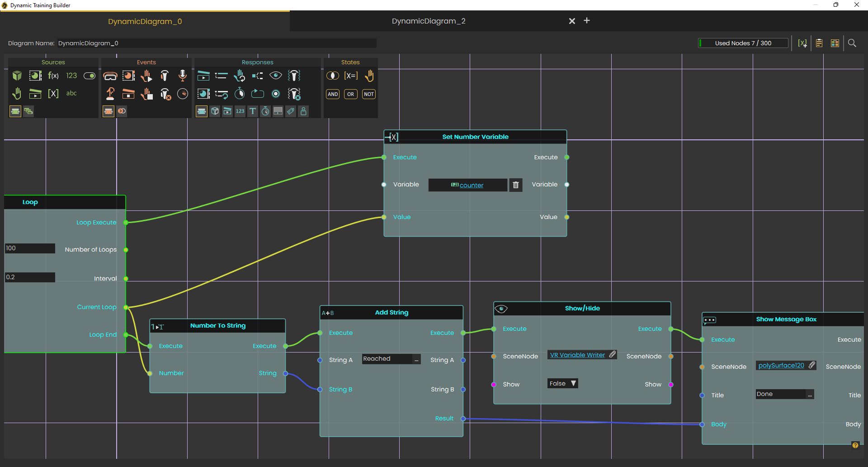Expand the Reached string ellipsis button

click(x=416, y=359)
